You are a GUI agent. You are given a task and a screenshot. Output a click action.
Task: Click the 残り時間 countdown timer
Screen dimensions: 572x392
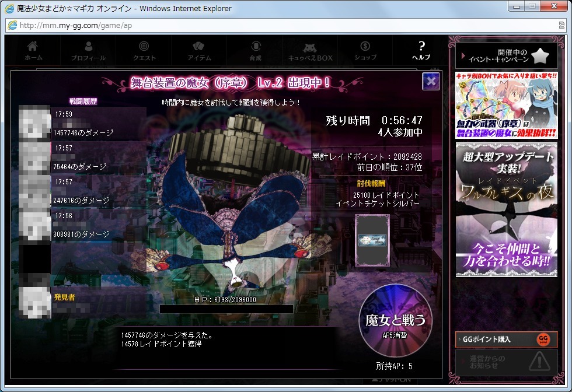(x=374, y=120)
